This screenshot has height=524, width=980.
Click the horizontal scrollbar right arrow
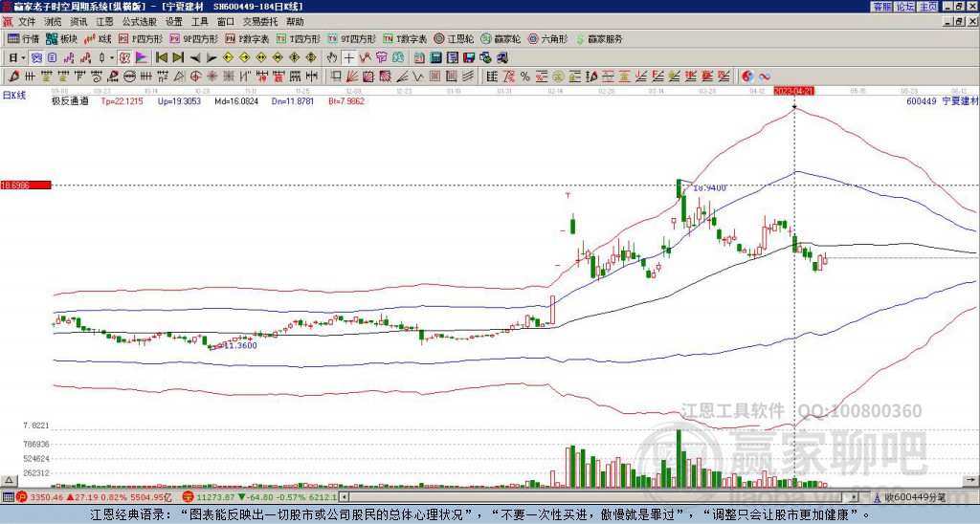[x=854, y=497]
